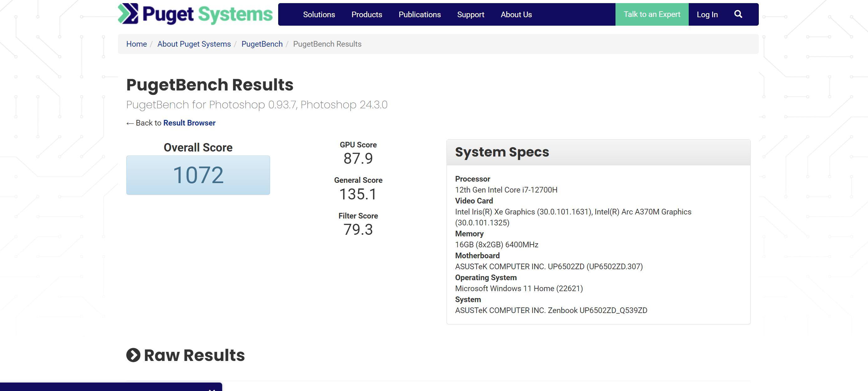
Task: Click the Raw Results heading text
Action: (x=194, y=355)
